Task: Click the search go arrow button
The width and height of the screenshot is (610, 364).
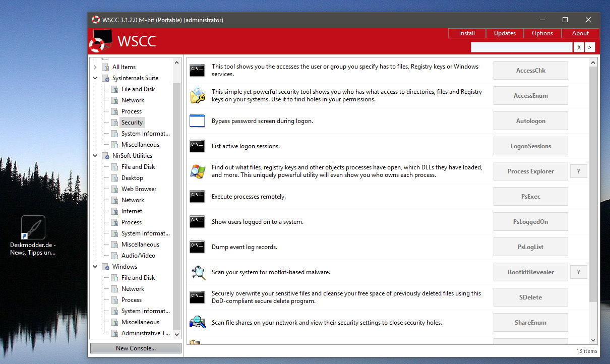Action: [x=590, y=47]
